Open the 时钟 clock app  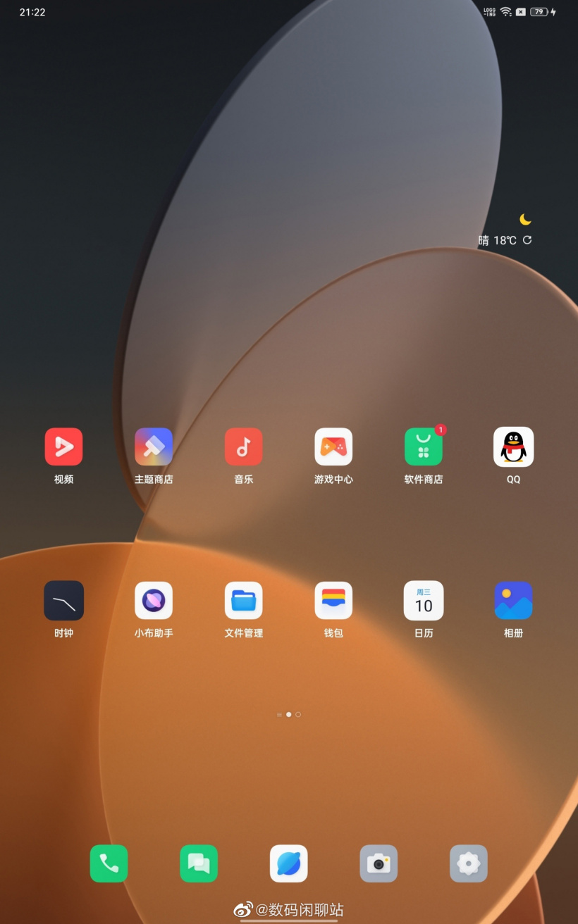(63, 600)
